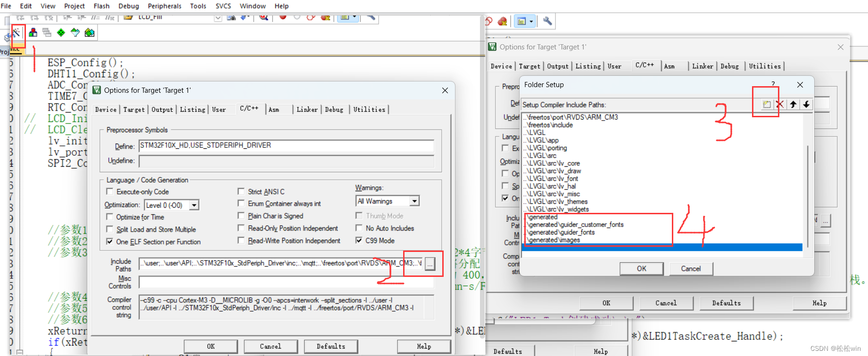The image size is (868, 356).
Task: Click OK in Options dialog over code editor
Action: [211, 347]
